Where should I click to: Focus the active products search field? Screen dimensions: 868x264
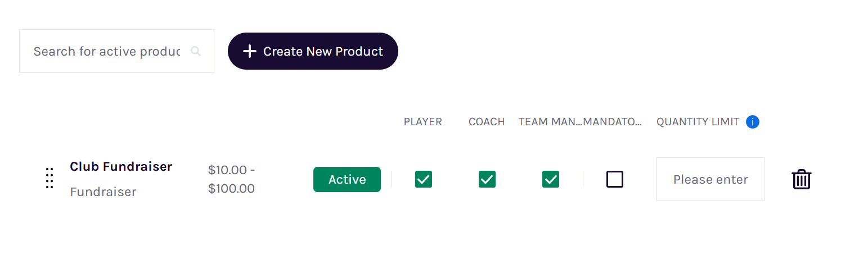(x=116, y=51)
